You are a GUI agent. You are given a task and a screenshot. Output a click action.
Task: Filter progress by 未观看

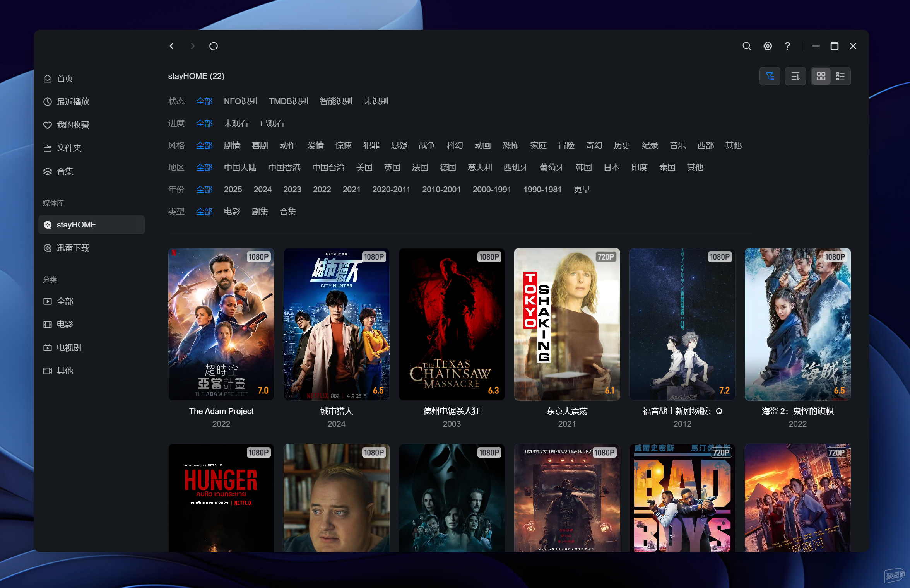[236, 123]
